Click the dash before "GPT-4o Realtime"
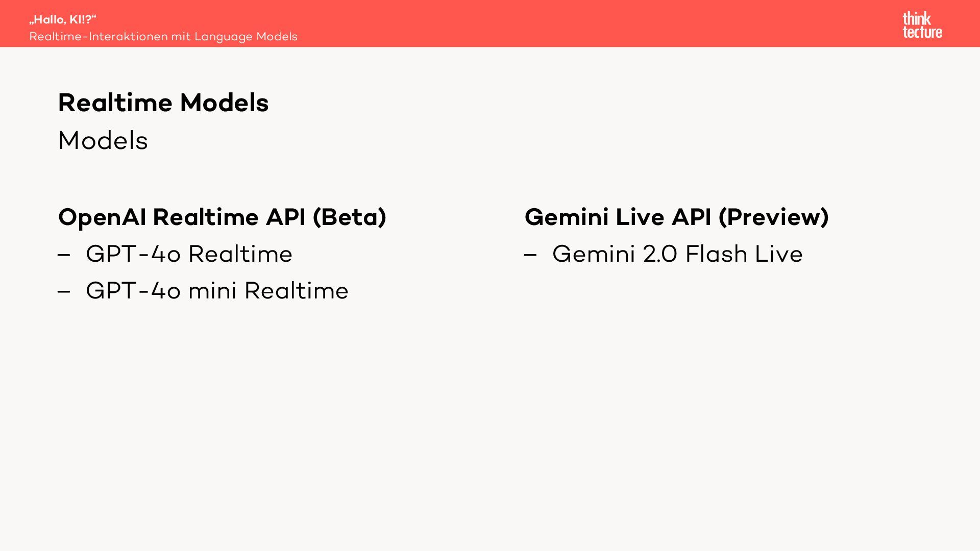This screenshot has width=980, height=551. point(64,255)
